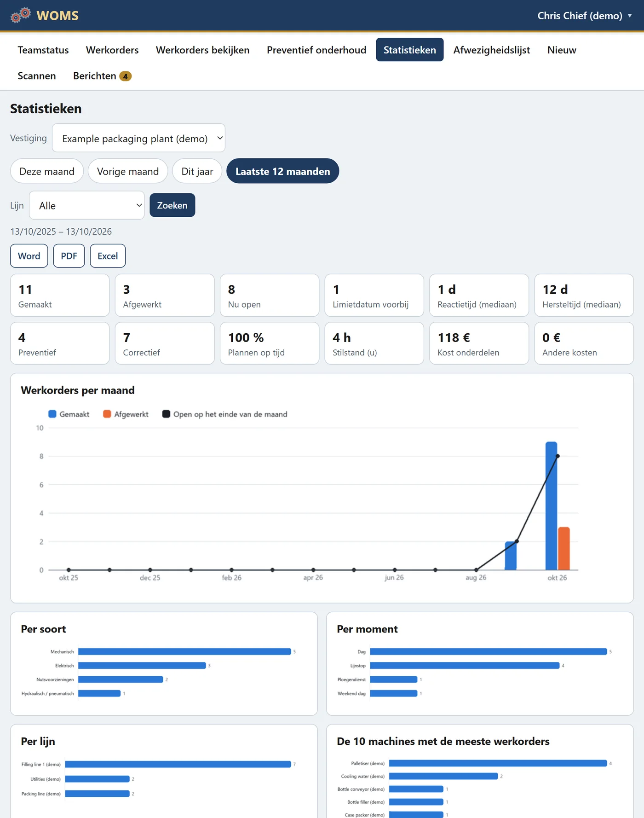Click the Zoeken button

click(172, 205)
